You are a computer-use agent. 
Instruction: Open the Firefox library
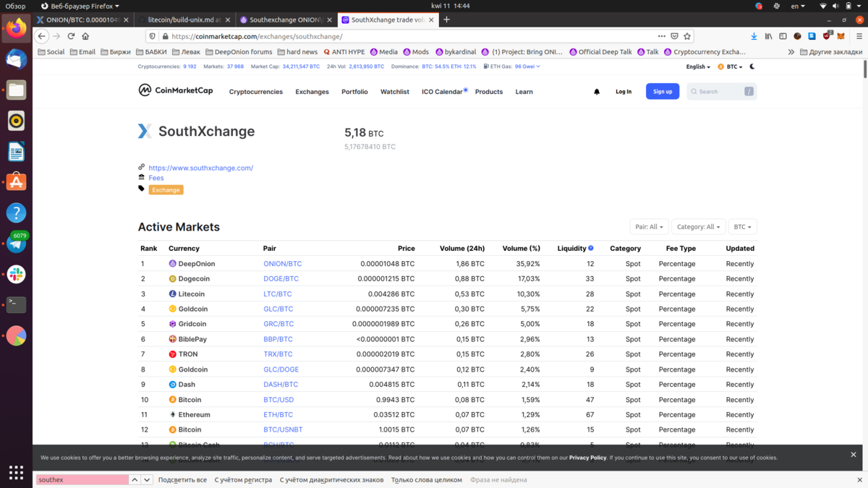(769, 36)
